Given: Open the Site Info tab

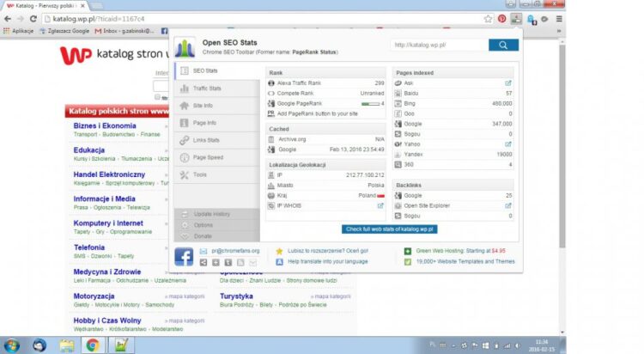Looking at the screenshot, I should click(x=217, y=106).
